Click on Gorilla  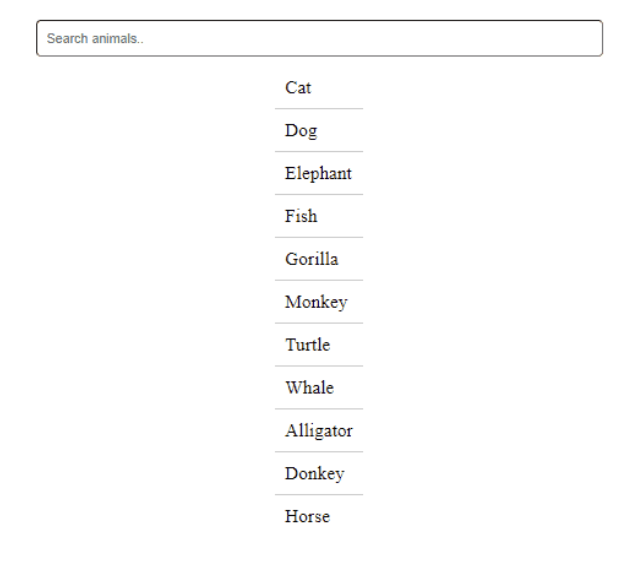311,259
